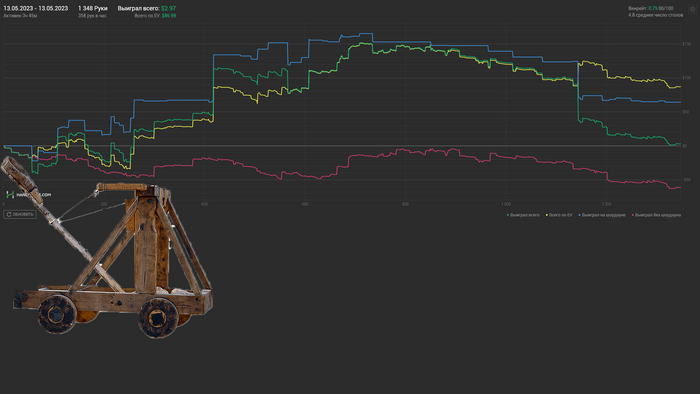Viewport: 700px width, 394px height.
Task: Open the graph settings gear icon
Action: click(x=692, y=9)
